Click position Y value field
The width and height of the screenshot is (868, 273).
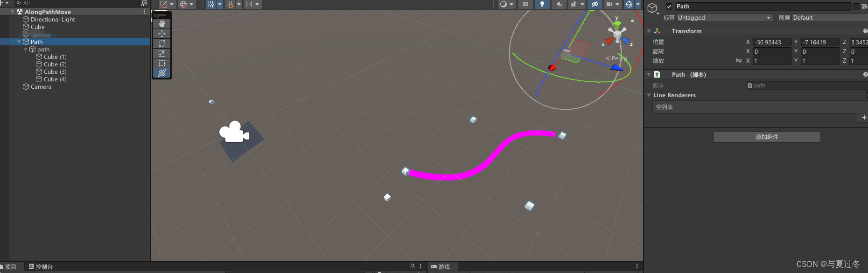click(x=820, y=42)
